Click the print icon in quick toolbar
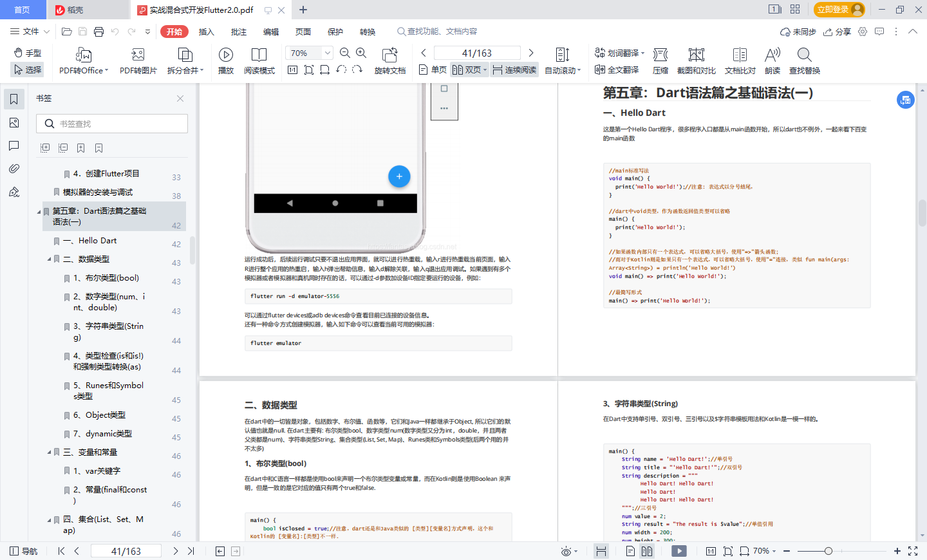This screenshot has width=927, height=560. click(98, 32)
